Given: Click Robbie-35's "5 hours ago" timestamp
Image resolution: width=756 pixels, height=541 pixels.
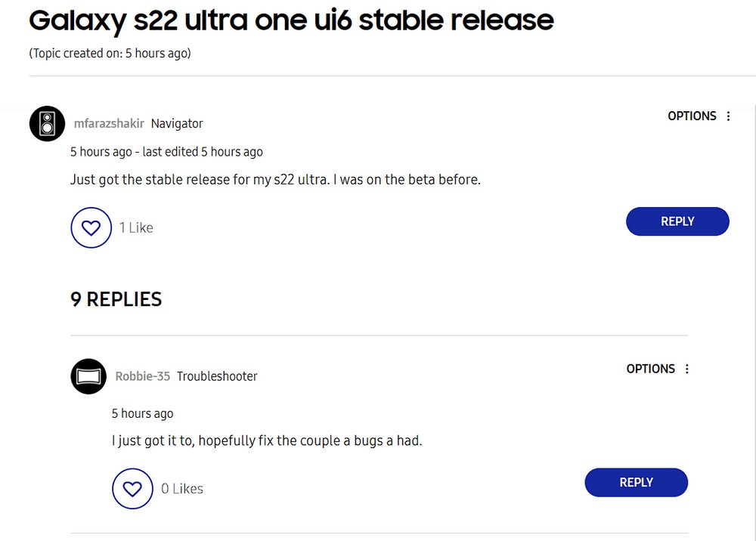Looking at the screenshot, I should pyautogui.click(x=142, y=413).
